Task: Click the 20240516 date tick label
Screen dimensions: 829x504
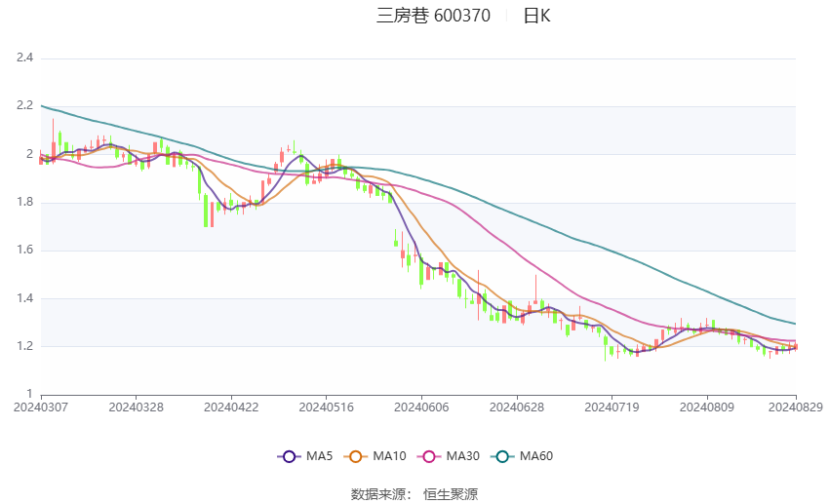Action: tap(326, 406)
